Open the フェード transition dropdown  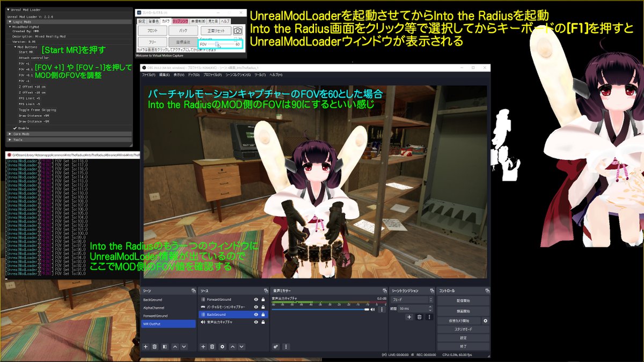412,299
